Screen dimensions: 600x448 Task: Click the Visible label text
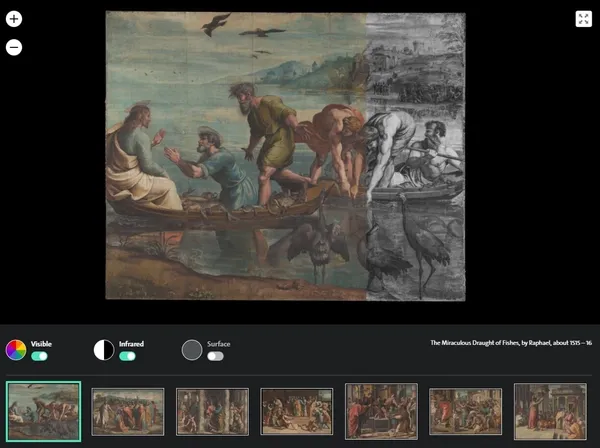(x=41, y=344)
